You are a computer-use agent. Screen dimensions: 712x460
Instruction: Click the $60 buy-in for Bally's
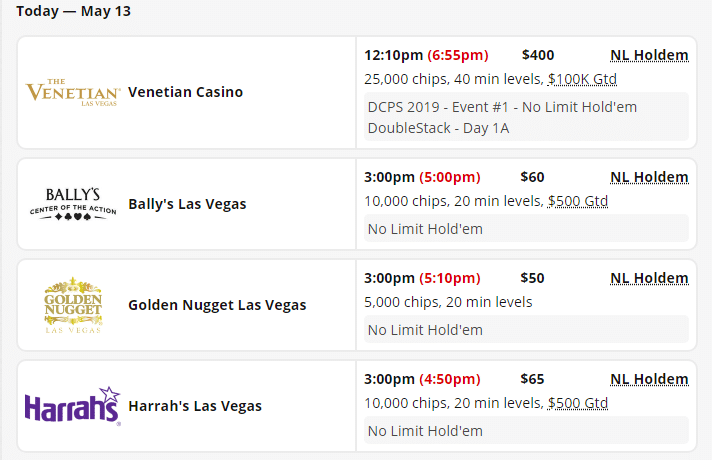pyautogui.click(x=533, y=177)
